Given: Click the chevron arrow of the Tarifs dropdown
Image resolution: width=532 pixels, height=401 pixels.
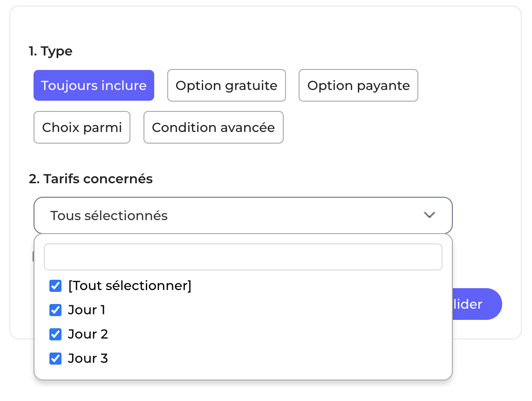Looking at the screenshot, I should point(429,215).
